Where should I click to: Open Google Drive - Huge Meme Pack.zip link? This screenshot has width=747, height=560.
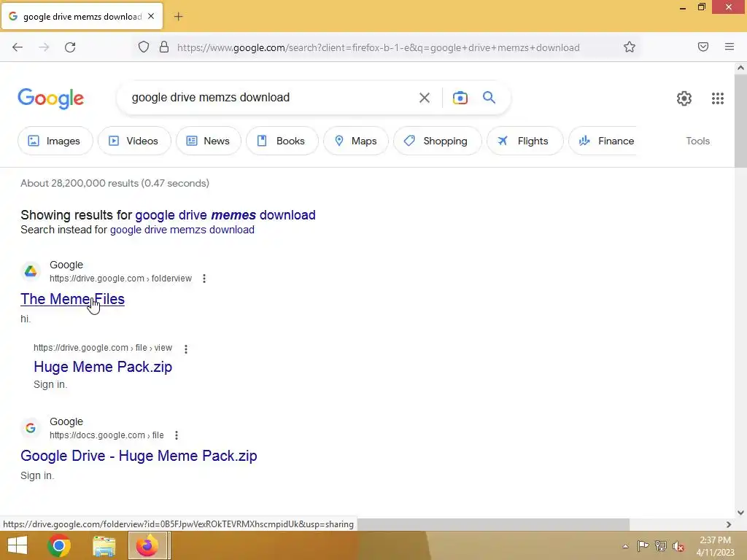click(x=139, y=456)
